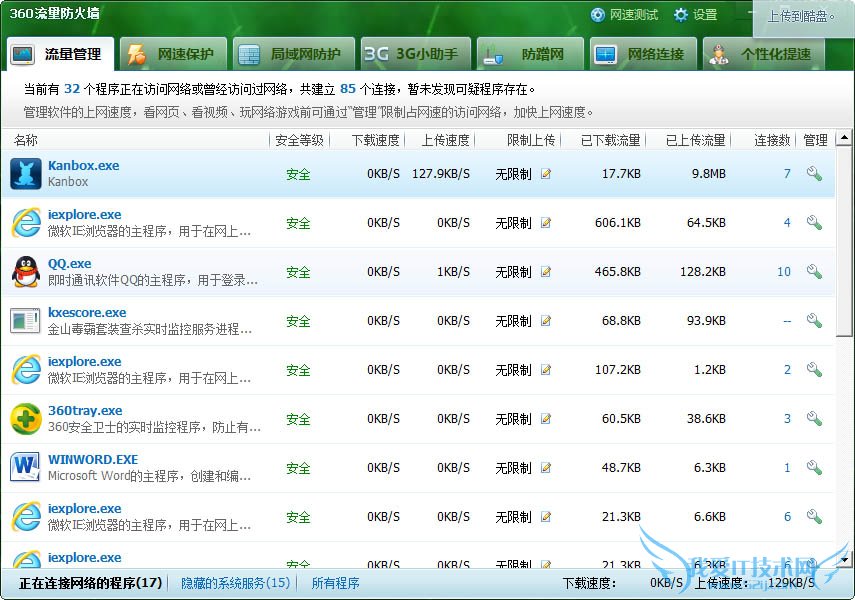Click the kxescore.exe program icon

[x=25, y=321]
